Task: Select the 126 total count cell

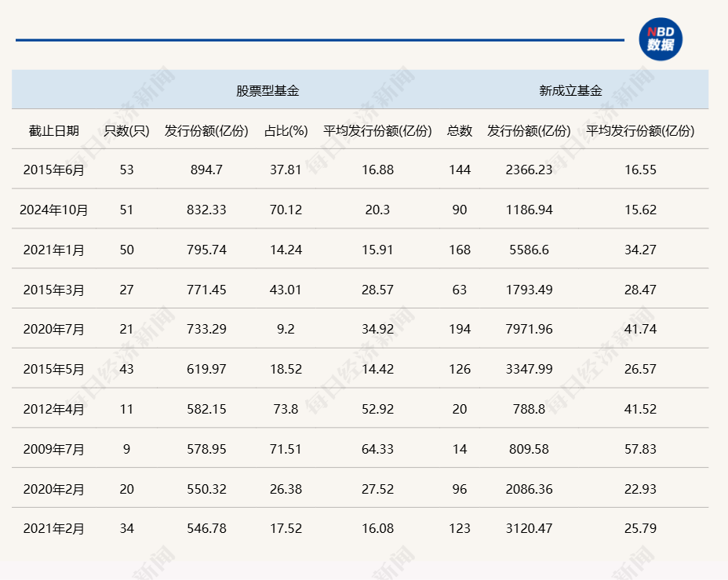Action: tap(460, 369)
